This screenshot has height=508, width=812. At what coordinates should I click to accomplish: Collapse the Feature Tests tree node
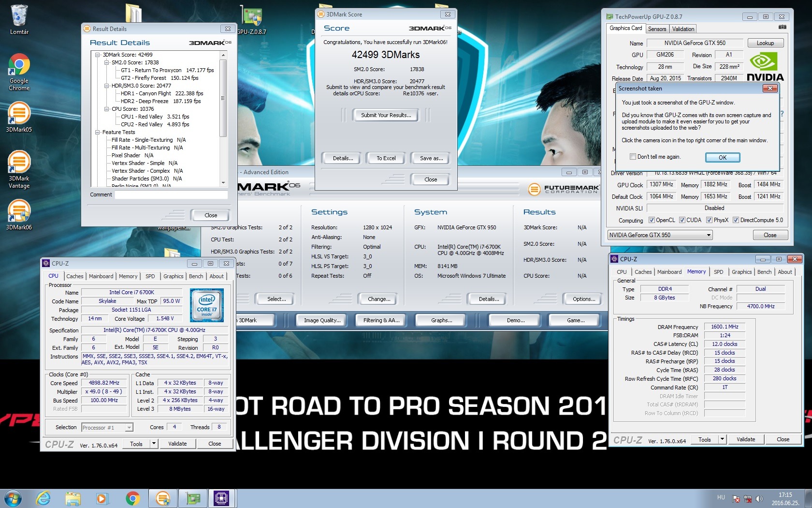[98, 132]
